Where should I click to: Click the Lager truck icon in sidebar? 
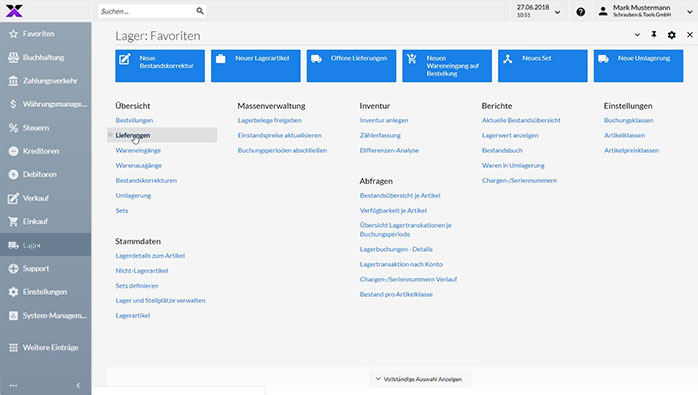13,245
